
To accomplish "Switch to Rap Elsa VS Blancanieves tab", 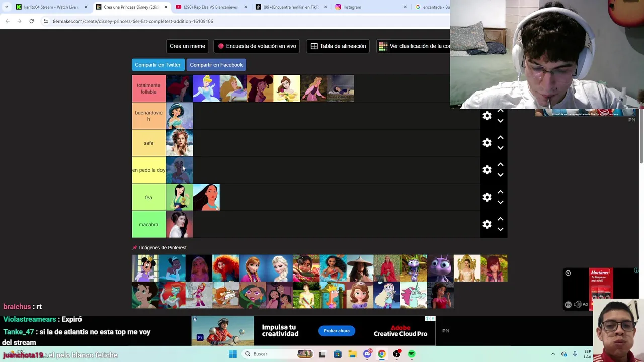I will click(210, 7).
